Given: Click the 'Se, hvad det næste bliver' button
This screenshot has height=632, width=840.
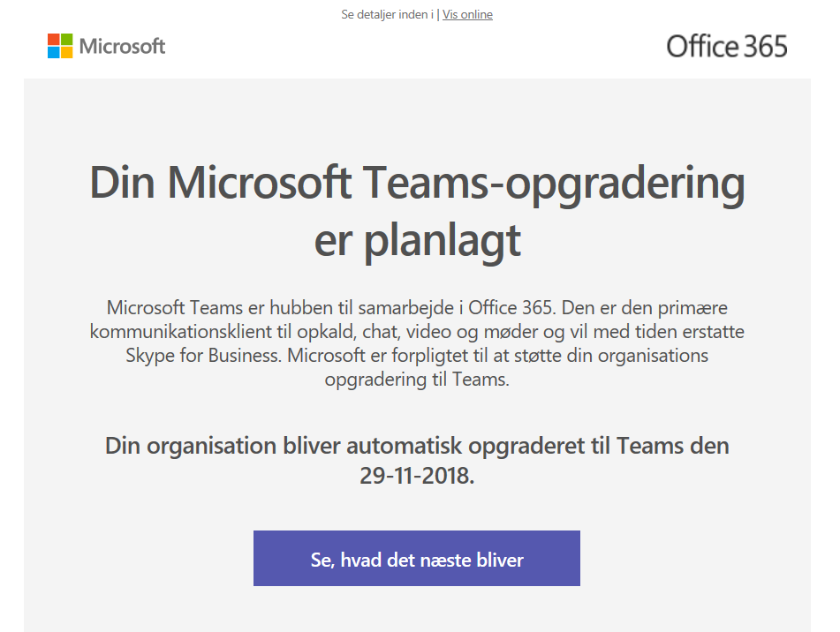Looking at the screenshot, I should coord(417,558).
